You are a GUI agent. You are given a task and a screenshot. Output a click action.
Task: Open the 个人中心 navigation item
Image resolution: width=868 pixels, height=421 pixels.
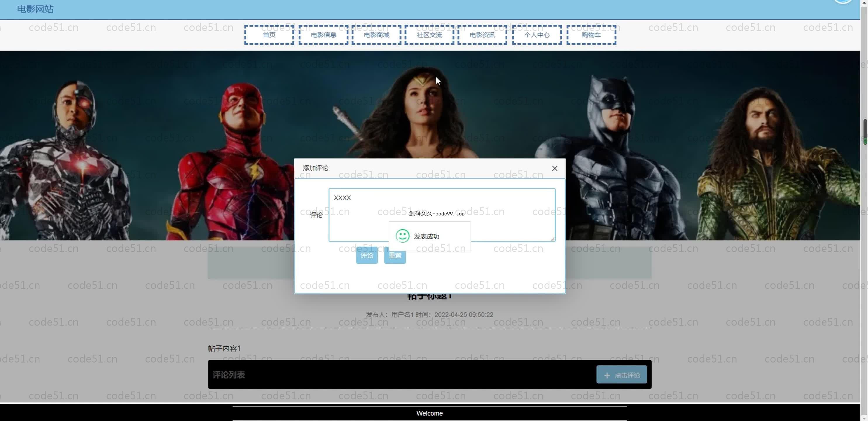click(x=537, y=35)
